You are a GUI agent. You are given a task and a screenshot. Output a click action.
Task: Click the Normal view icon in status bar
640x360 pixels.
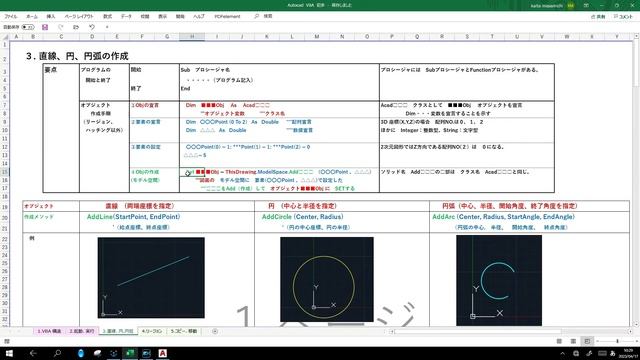point(559,341)
